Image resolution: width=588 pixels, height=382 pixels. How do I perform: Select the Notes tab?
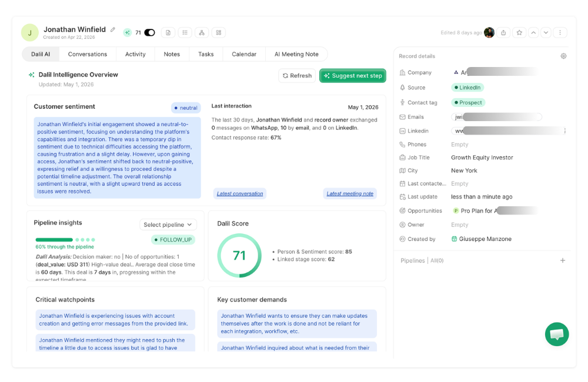[172, 54]
